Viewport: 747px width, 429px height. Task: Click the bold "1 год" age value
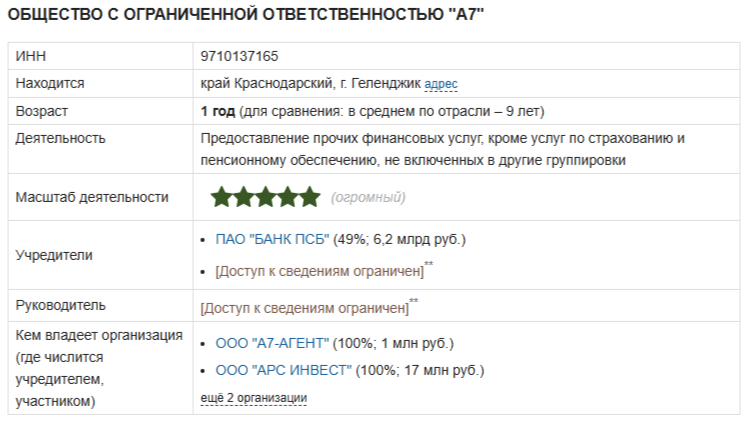[218, 111]
